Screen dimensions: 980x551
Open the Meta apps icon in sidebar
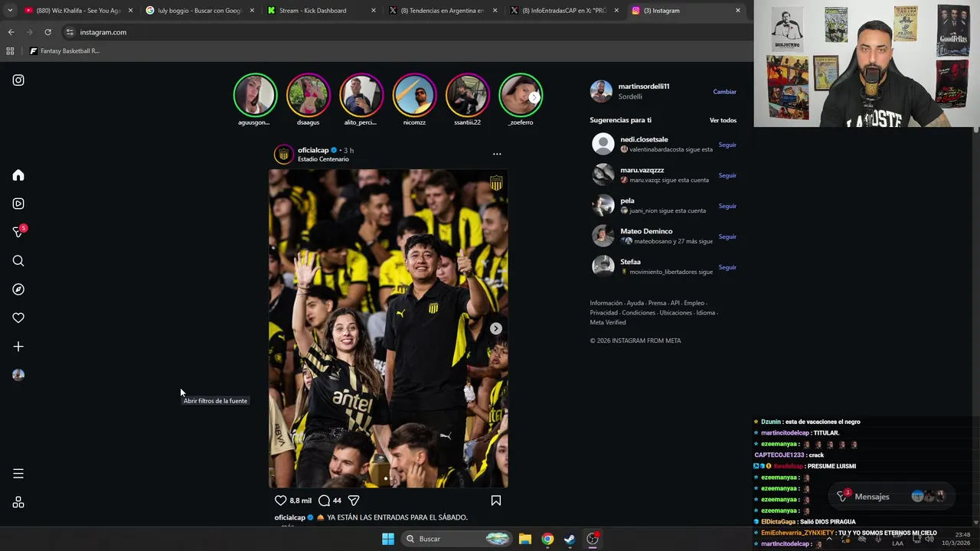(x=18, y=502)
